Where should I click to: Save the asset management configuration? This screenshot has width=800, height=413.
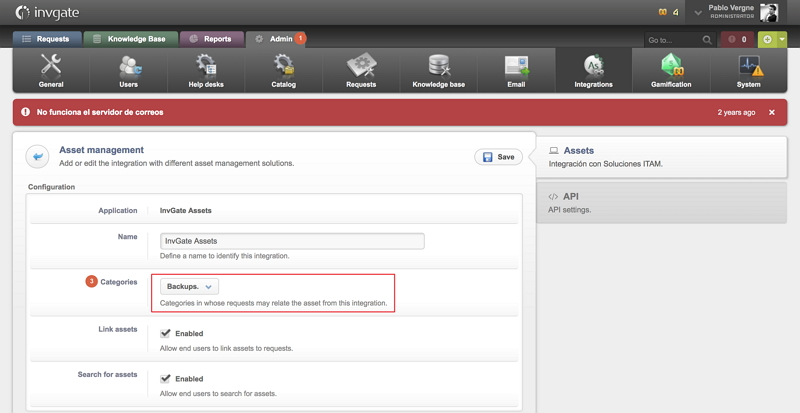click(498, 157)
